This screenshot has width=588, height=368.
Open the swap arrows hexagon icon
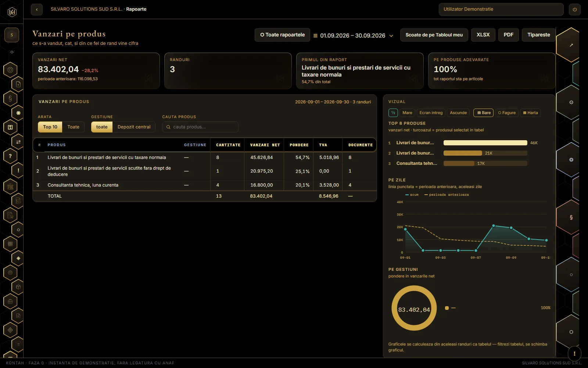coord(18,142)
